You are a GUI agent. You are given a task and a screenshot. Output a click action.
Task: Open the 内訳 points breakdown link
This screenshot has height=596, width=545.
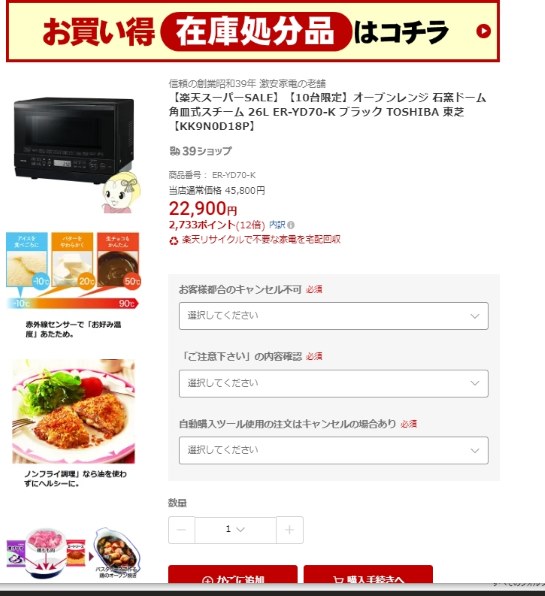(x=277, y=225)
